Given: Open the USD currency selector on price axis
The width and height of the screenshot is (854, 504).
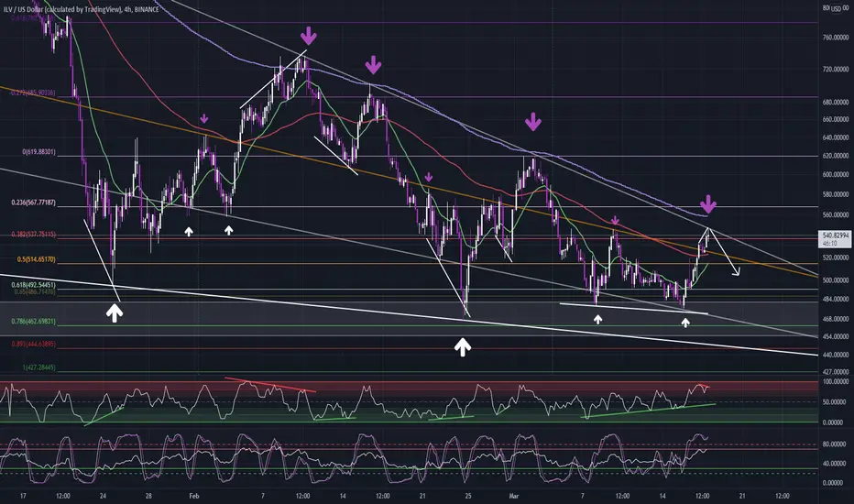Looking at the screenshot, I should 836,9.
